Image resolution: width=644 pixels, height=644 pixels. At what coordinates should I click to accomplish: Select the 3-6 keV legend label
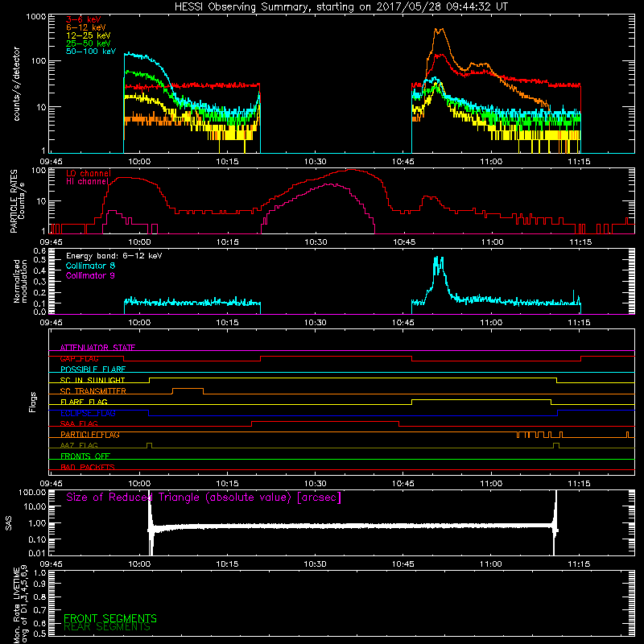tap(84, 19)
